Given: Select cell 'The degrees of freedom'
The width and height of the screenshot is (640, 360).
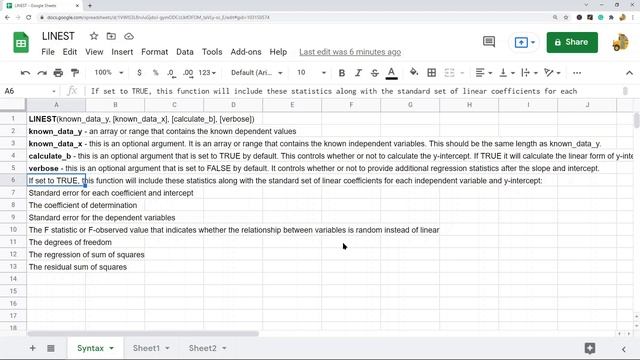Looking at the screenshot, I should click(70, 242).
